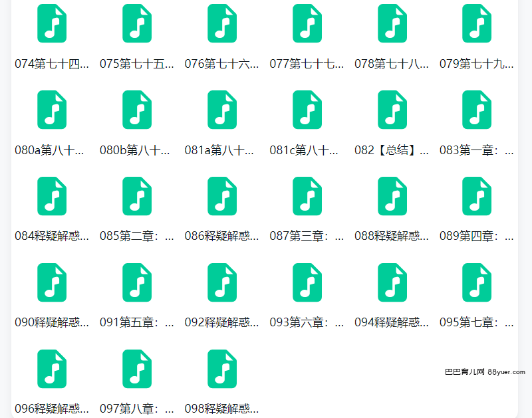This screenshot has height=418, width=532.
Task: Select the music file icon for 075第七十五
Action: pos(137,23)
